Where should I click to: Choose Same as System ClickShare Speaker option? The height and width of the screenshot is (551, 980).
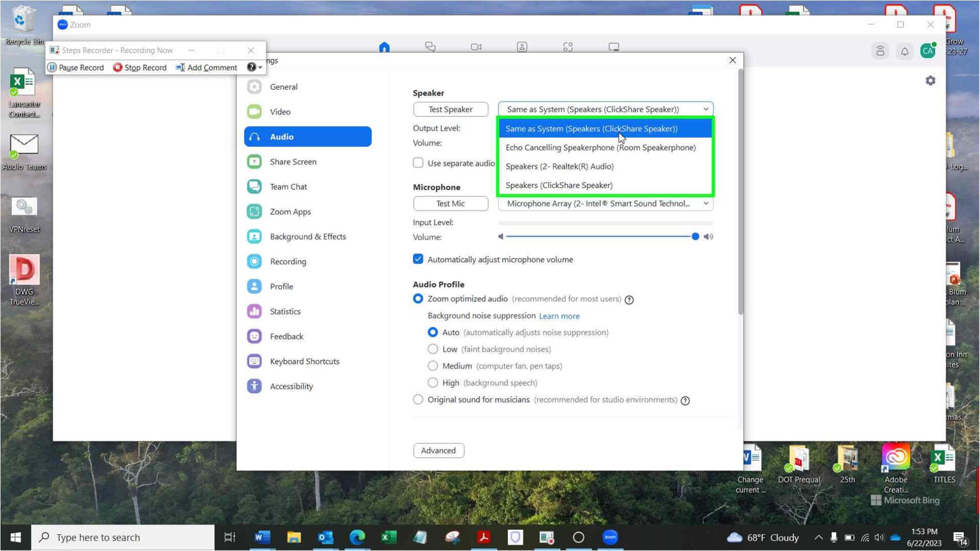pyautogui.click(x=605, y=128)
